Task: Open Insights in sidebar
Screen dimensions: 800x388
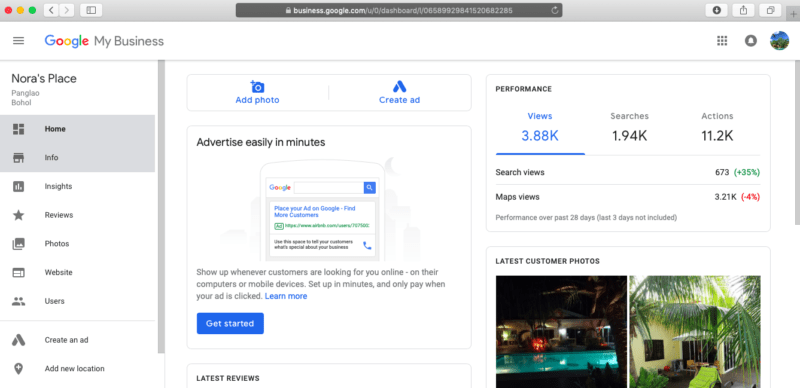Action: click(x=78, y=186)
